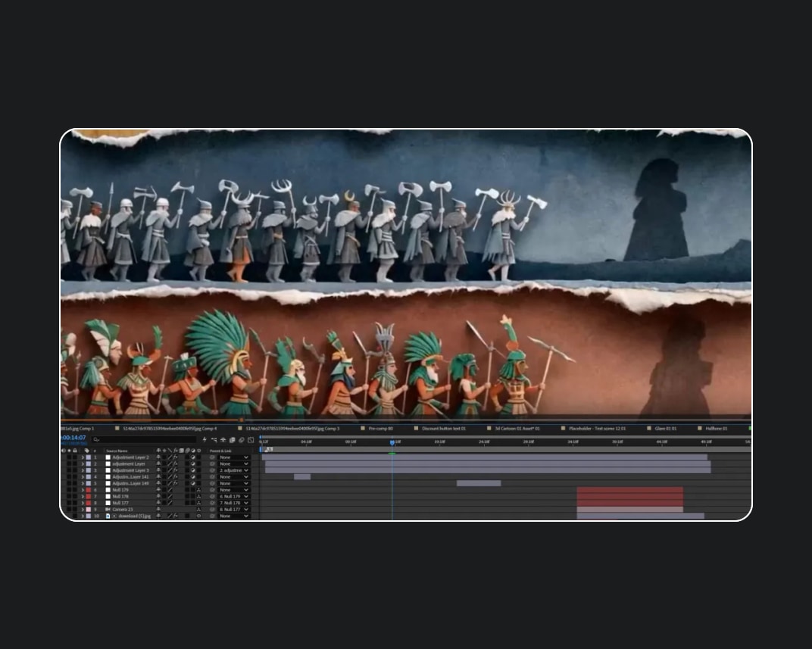
Task: Switch to the Pre-comp 80 tab
Action: (380, 429)
